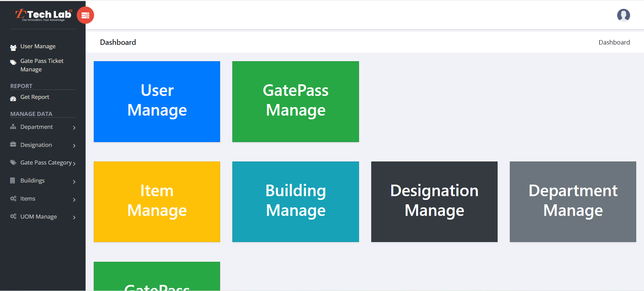Screen dimensions: 644x291
Task: Expand the Department submenu chevron
Action: coord(74,128)
